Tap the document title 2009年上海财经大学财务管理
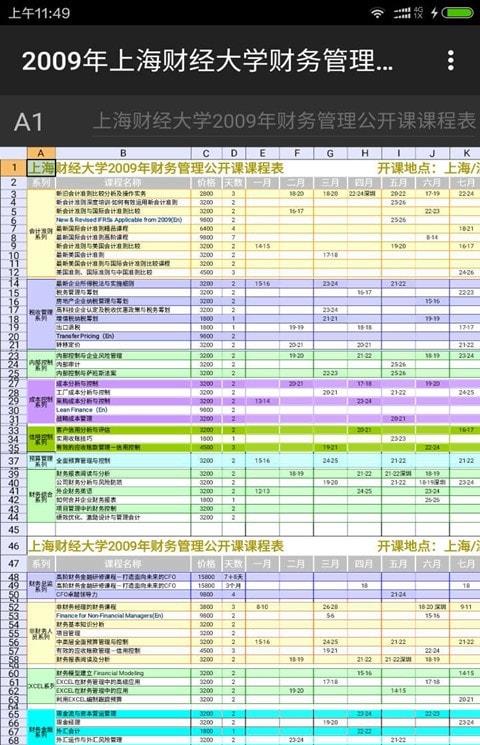The height and width of the screenshot is (745, 480). pos(207,61)
